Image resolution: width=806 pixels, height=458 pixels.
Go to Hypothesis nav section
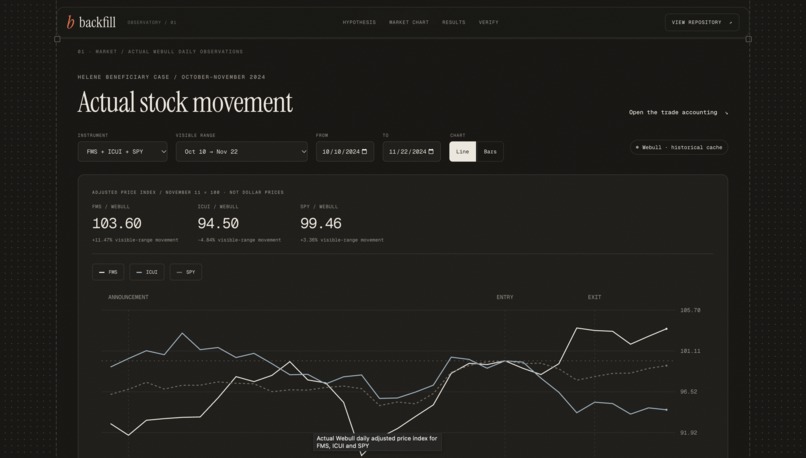(359, 22)
